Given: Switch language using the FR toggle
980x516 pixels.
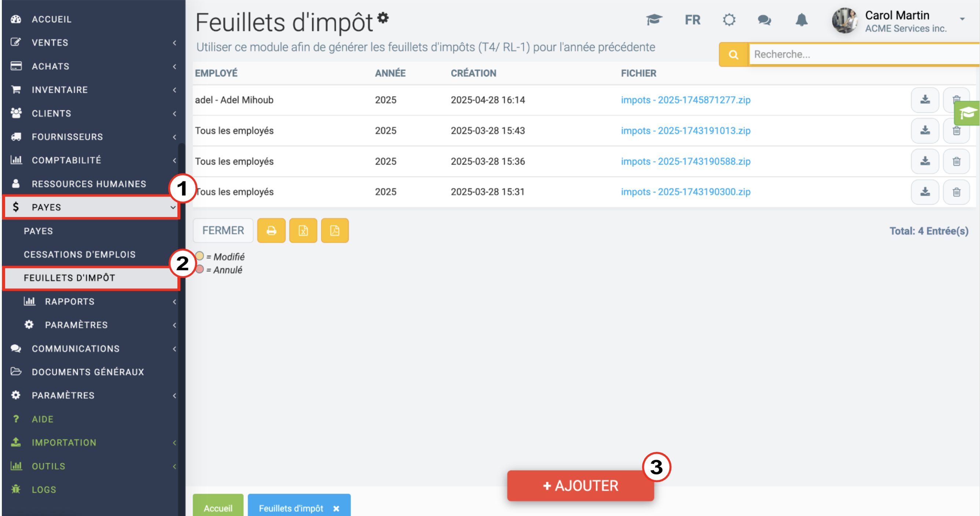Looking at the screenshot, I should click(x=692, y=20).
